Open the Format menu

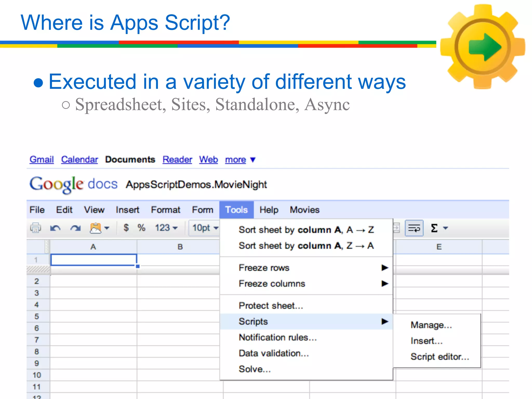point(165,210)
